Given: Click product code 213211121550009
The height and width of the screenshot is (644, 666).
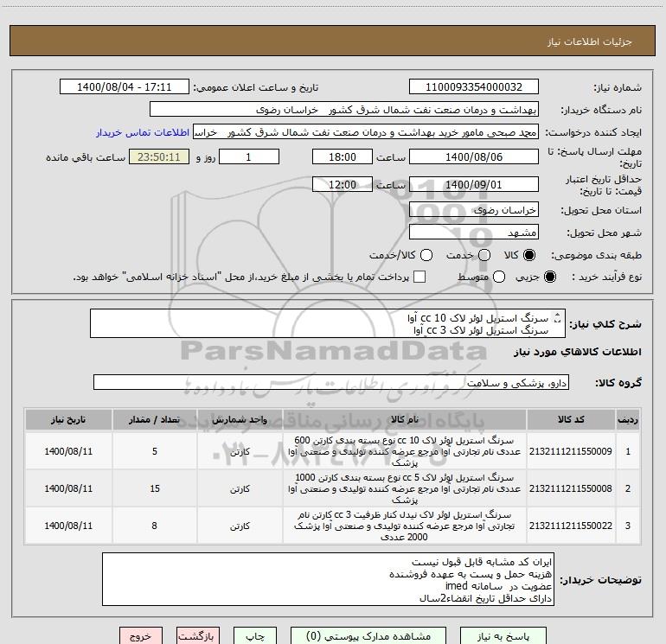Looking at the screenshot, I should [x=571, y=451].
